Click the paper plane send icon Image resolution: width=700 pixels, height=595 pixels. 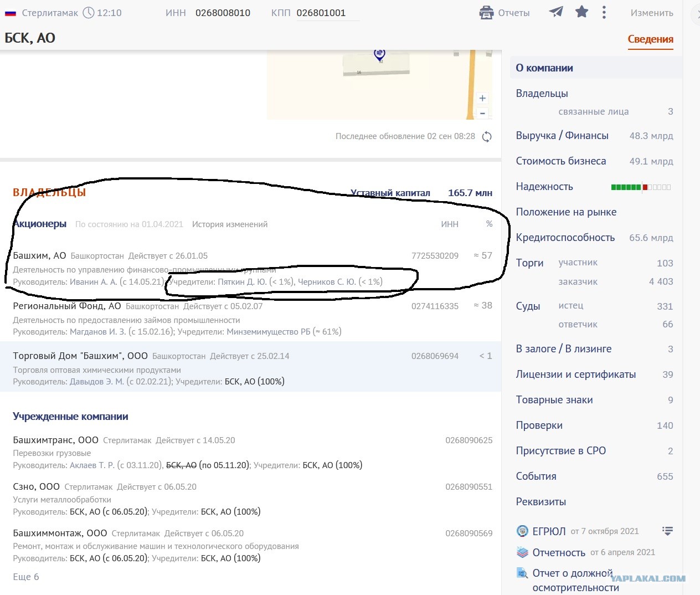pos(556,12)
